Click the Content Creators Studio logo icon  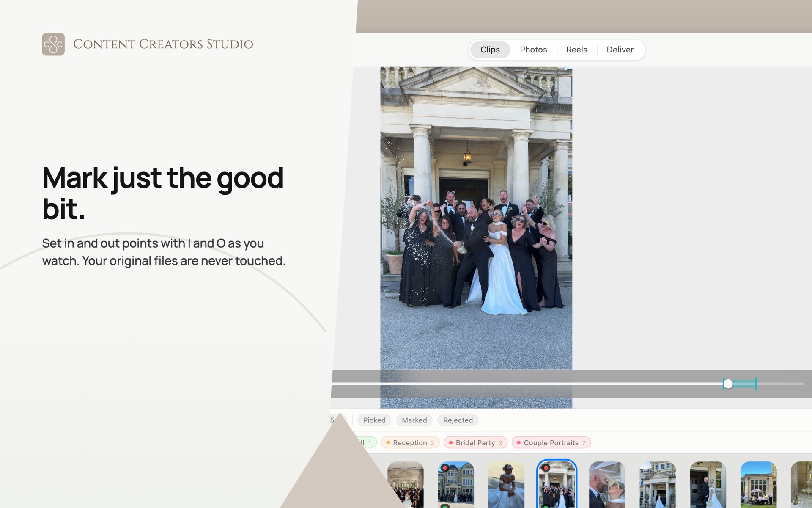(x=53, y=44)
